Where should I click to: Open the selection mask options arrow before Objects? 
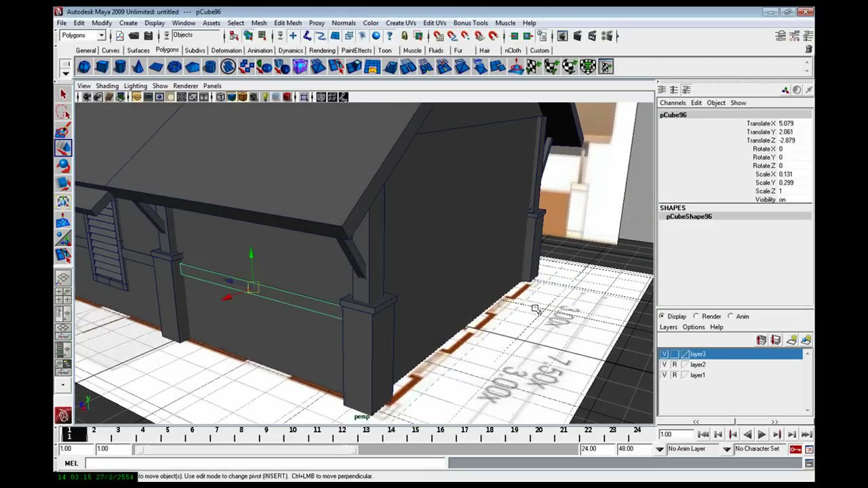[167, 35]
